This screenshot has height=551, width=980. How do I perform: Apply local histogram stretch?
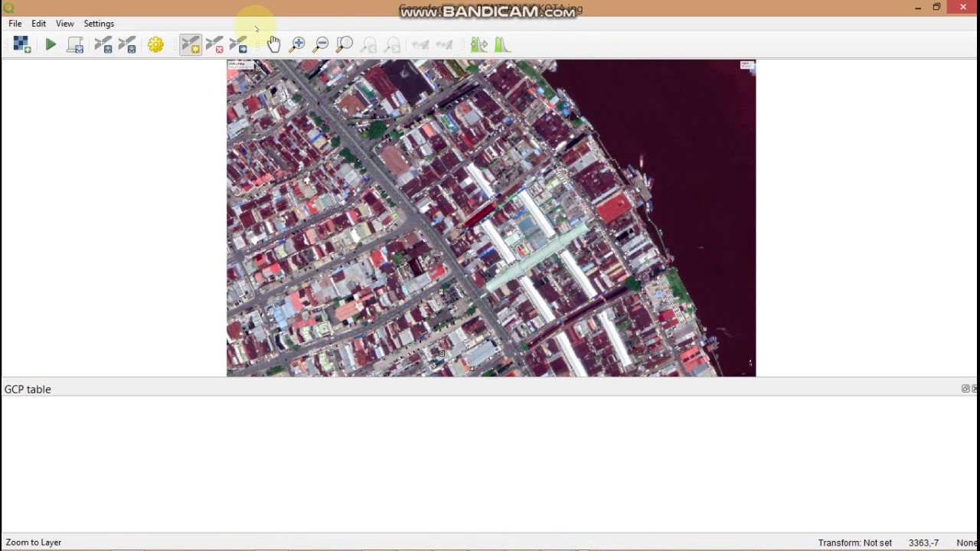[x=502, y=45]
